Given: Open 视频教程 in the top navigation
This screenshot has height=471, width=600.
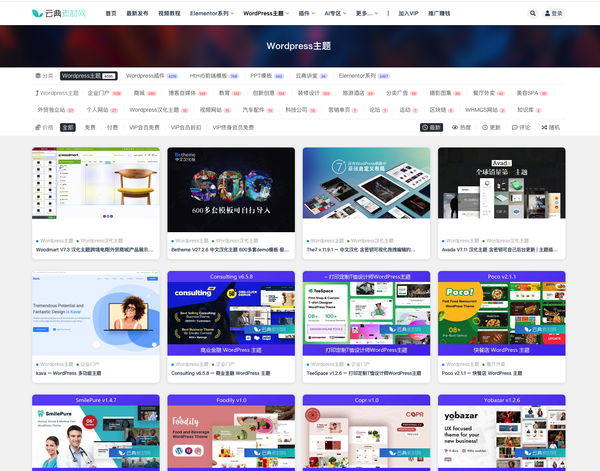Looking at the screenshot, I should click(x=169, y=13).
